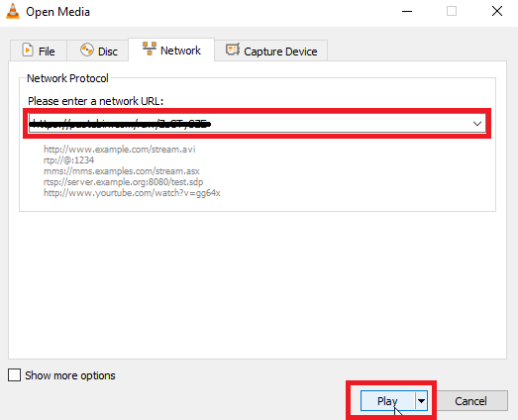Switch to the File tab

39,51
